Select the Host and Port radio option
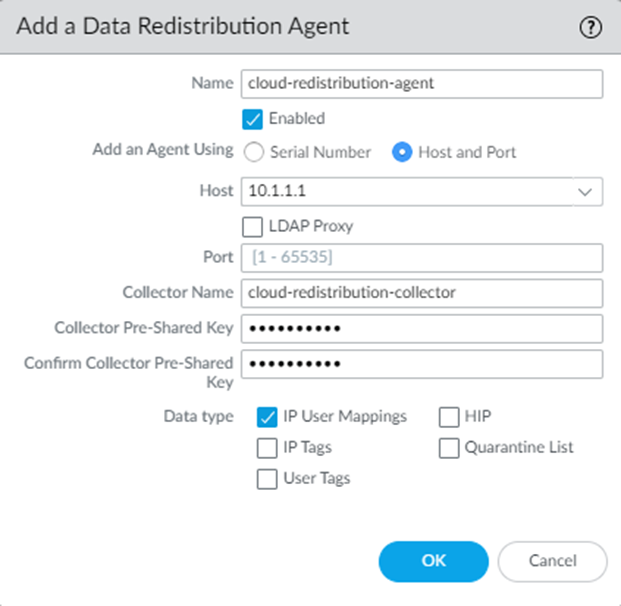This screenshot has width=621, height=606. (403, 153)
